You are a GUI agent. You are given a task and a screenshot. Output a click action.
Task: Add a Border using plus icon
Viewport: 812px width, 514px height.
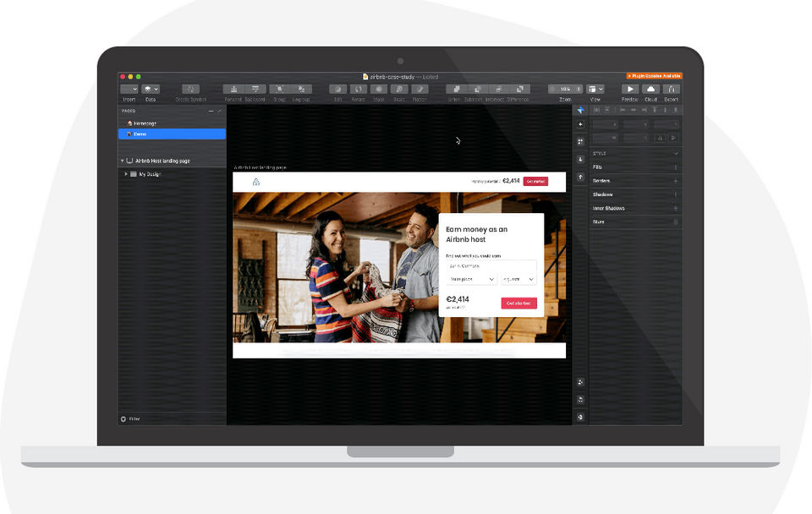(675, 181)
